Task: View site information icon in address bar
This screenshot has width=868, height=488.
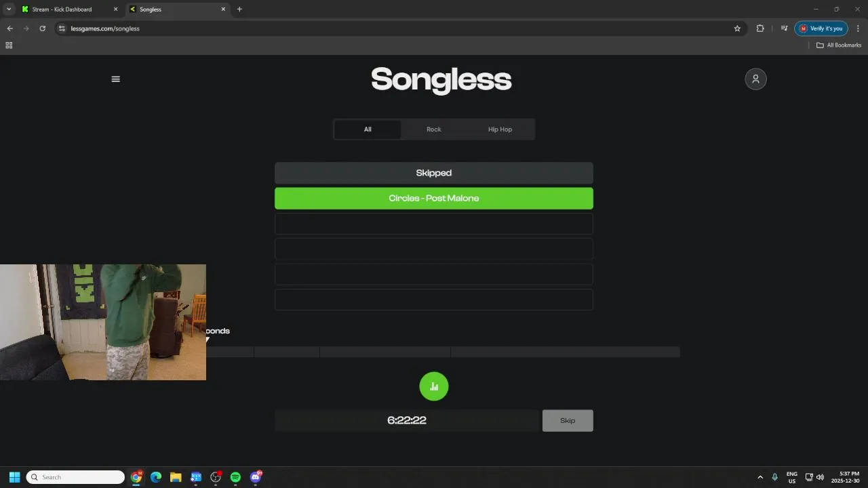Action: pos(62,28)
